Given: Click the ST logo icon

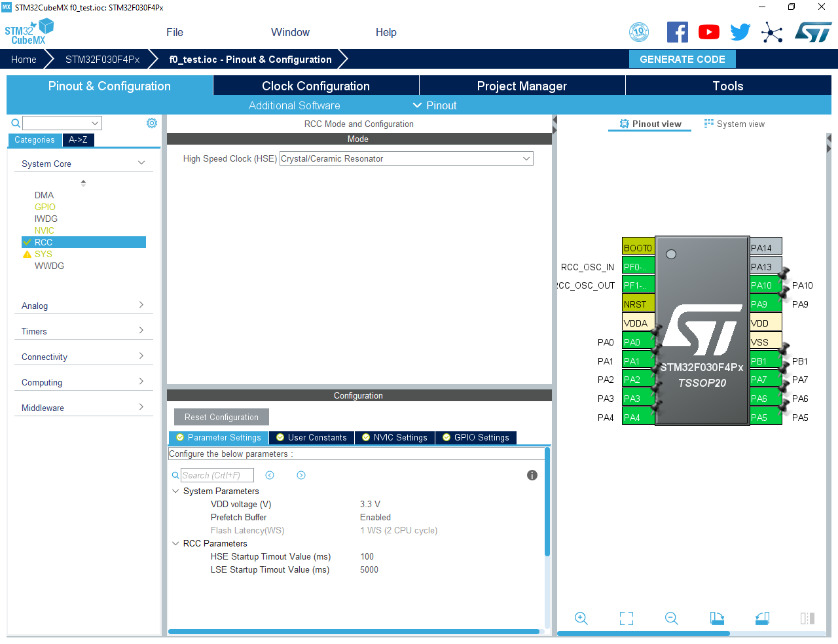Looking at the screenshot, I should point(813,32).
